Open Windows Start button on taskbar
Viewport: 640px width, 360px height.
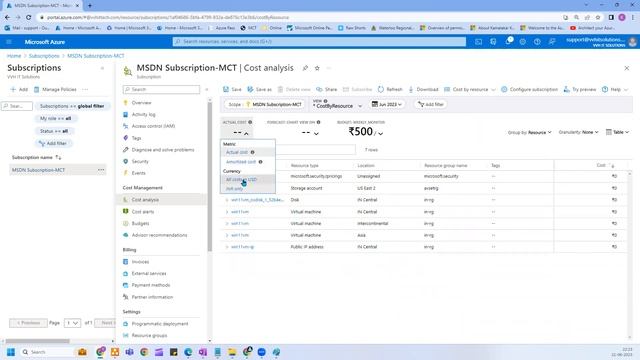click(11, 352)
